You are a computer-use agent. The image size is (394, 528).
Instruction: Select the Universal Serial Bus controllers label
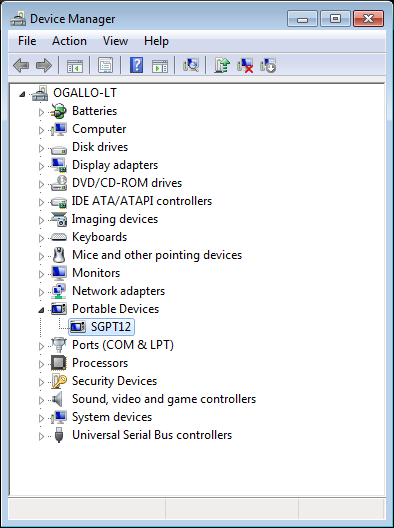click(152, 435)
